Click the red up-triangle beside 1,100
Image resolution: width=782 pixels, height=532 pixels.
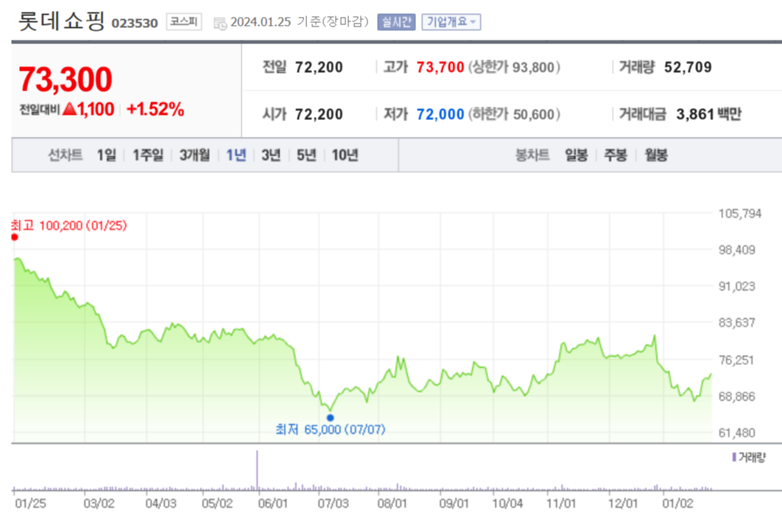point(70,108)
